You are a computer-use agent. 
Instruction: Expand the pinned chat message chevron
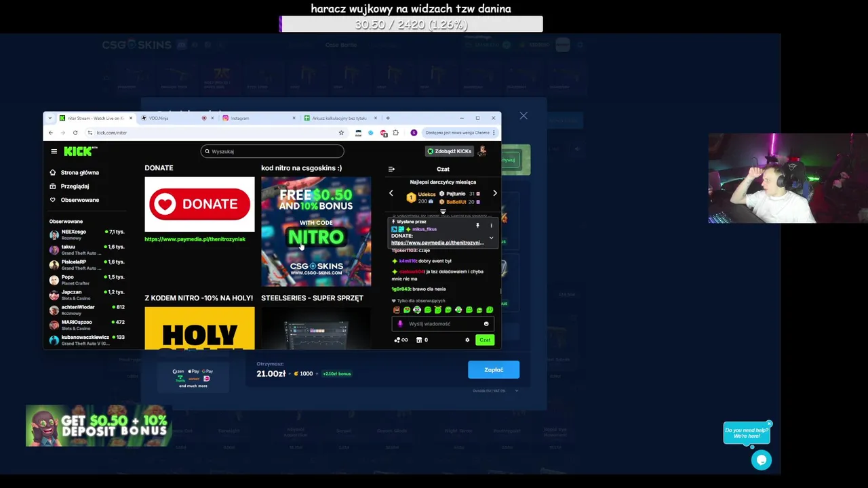click(492, 238)
